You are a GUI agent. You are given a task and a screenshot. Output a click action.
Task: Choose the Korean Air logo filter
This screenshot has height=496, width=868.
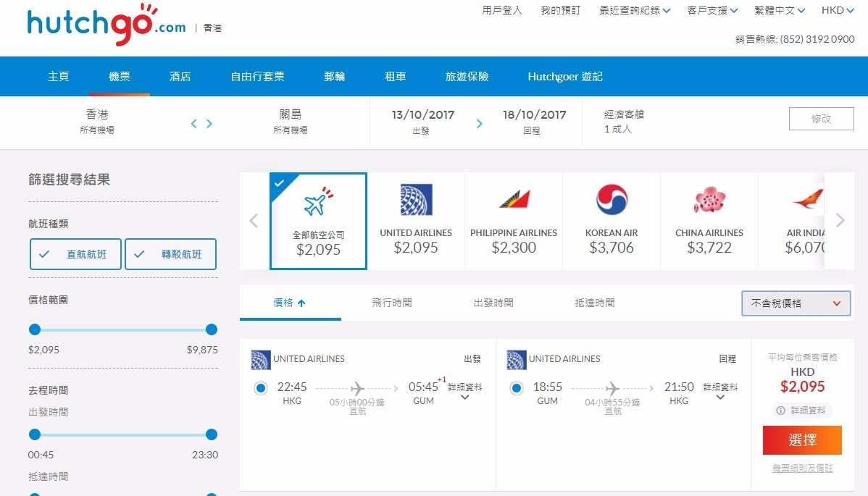(611, 199)
